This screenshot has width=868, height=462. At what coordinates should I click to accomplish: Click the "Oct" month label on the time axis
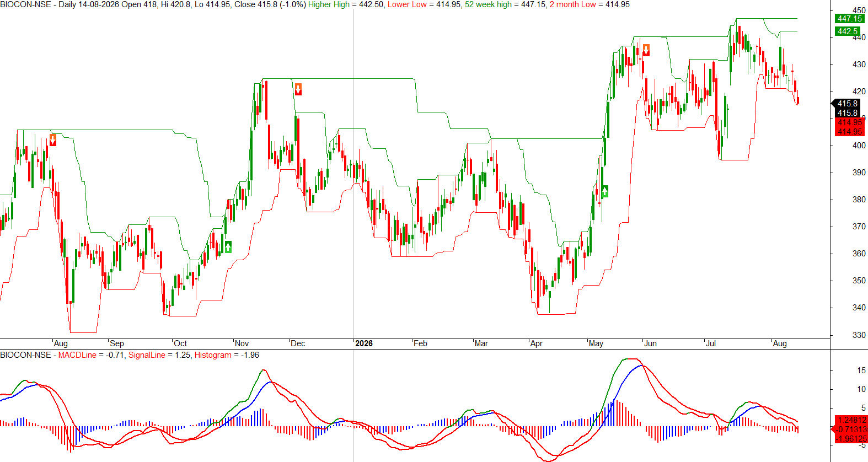point(180,343)
